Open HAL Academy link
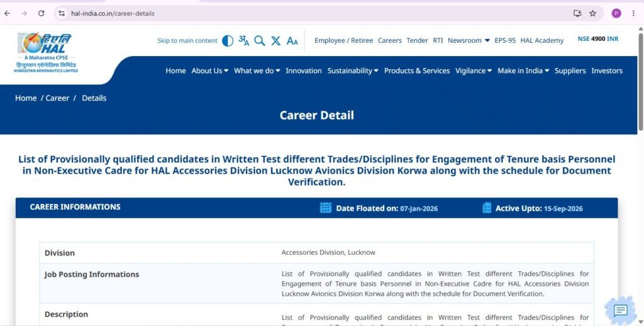Image resolution: width=644 pixels, height=326 pixels. 541,40
